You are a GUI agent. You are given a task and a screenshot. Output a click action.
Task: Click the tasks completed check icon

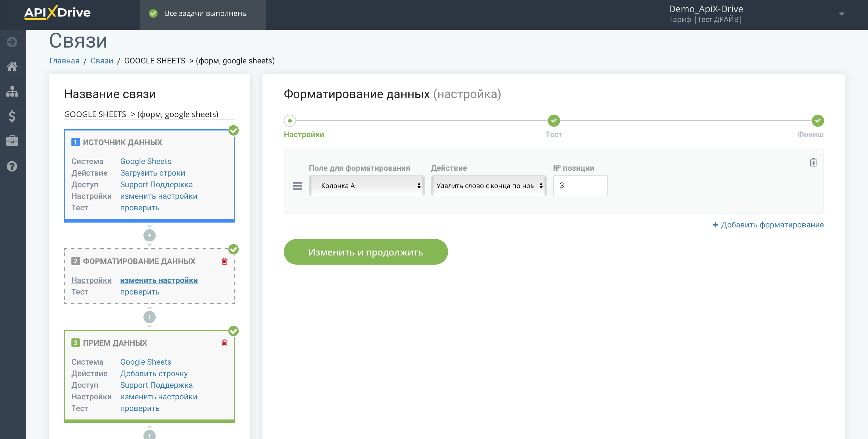[153, 13]
